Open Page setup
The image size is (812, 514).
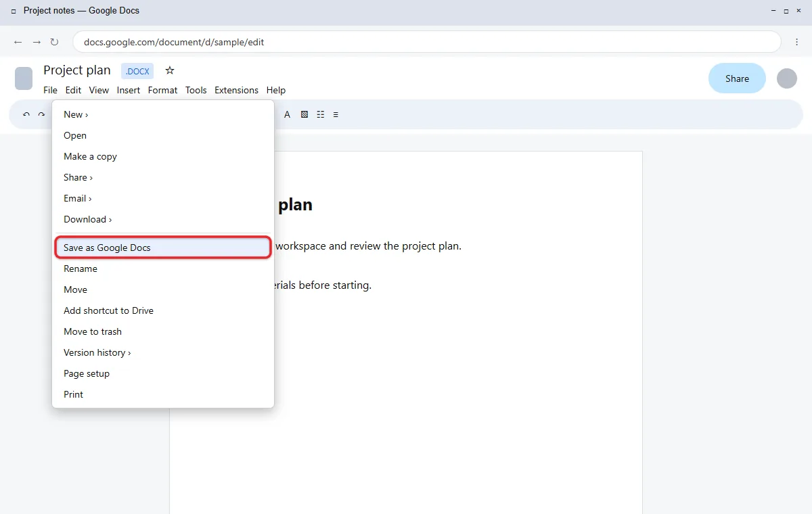(x=163, y=373)
